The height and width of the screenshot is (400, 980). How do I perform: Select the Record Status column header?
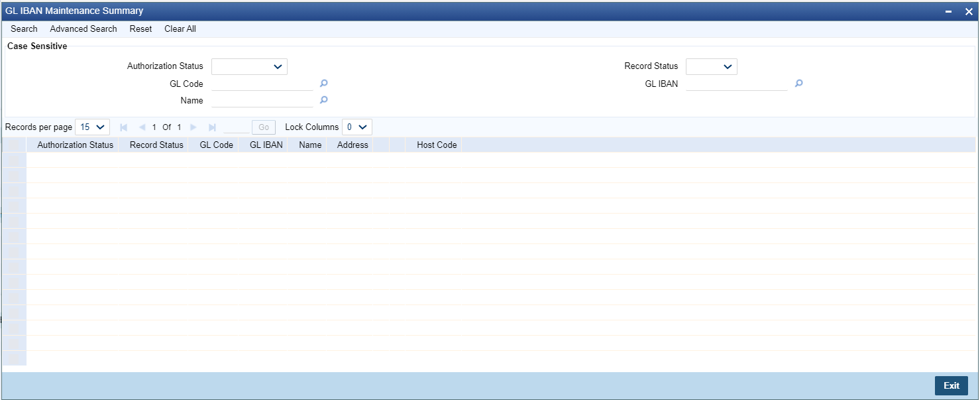pos(156,145)
